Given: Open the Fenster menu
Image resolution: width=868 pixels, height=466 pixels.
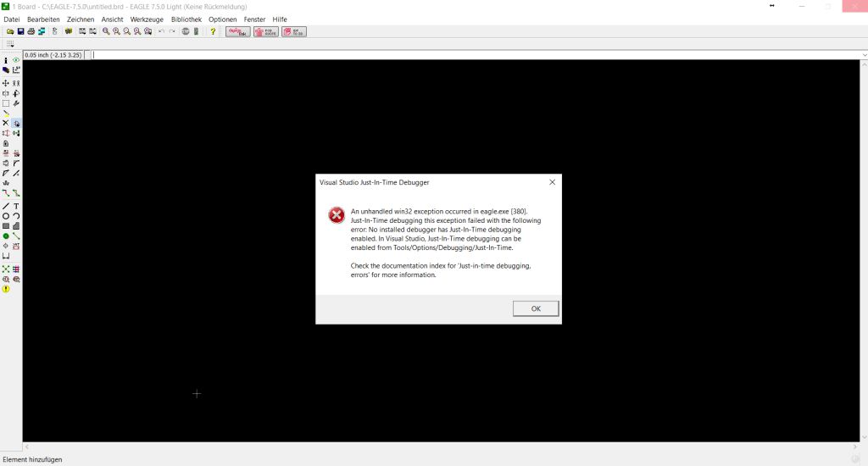Looking at the screenshot, I should coord(254,19).
